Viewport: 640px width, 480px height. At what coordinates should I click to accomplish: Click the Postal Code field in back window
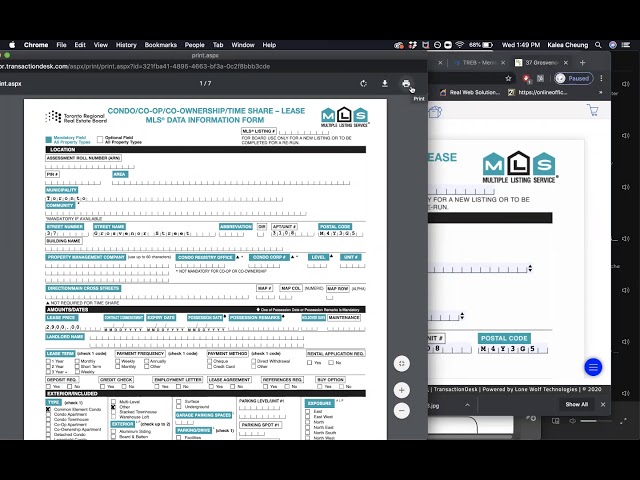tap(513, 349)
